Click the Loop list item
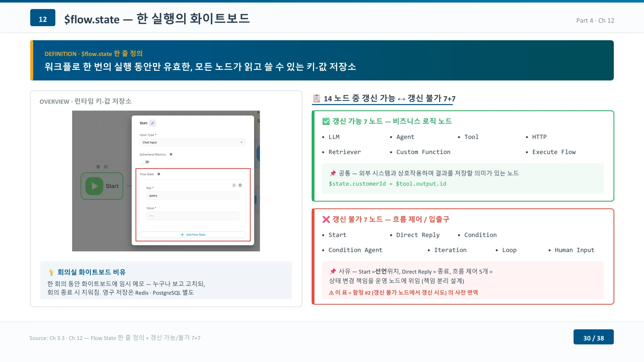Screen dimensions: 644x362 point(509,250)
